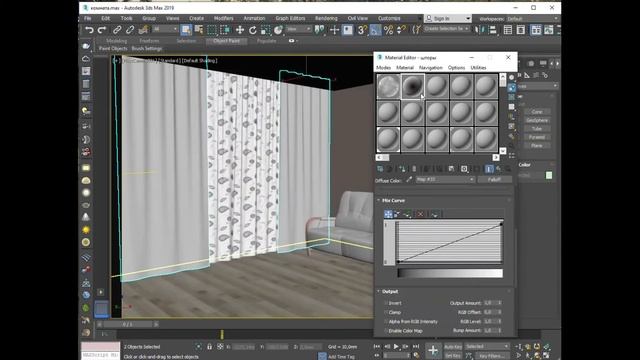Open the Graph Editors menu
640x360 pixels.
(x=290, y=18)
